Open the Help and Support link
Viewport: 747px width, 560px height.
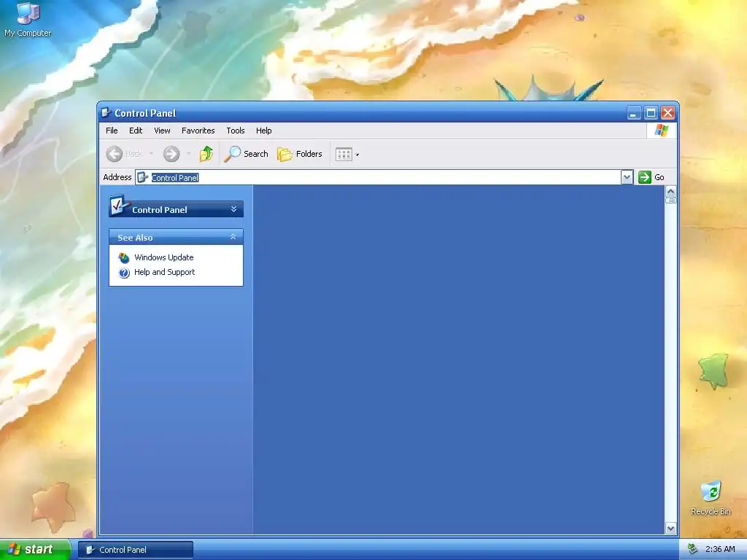tap(164, 272)
